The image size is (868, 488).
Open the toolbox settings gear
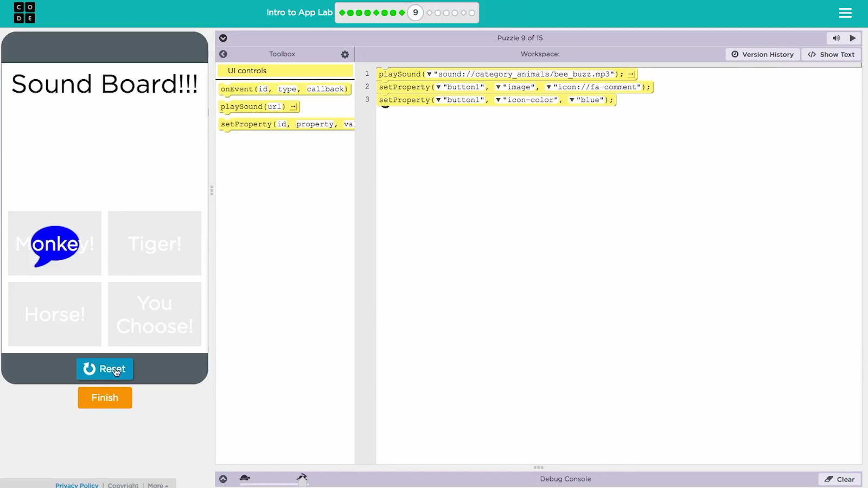(344, 54)
